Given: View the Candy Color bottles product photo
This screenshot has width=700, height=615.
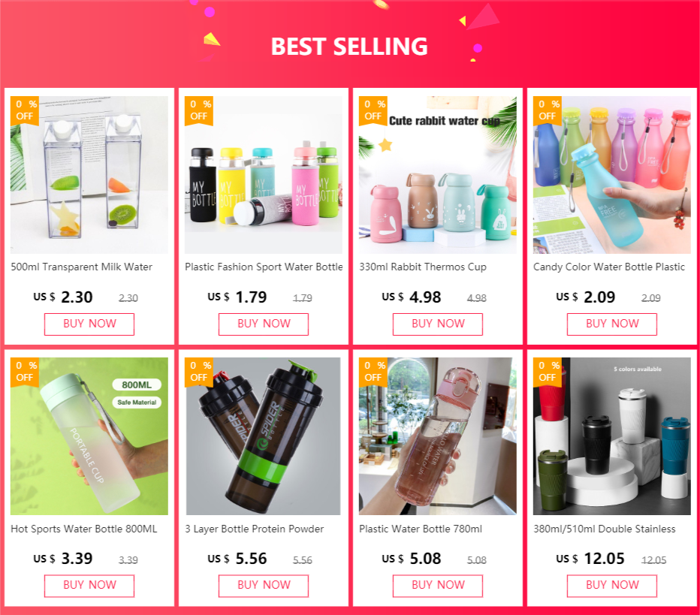Looking at the screenshot, I should [x=611, y=175].
